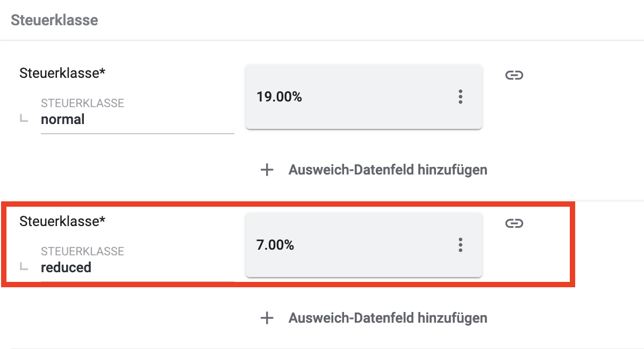This screenshot has width=644, height=349.
Task: Click the small STEUERKLASSE caption above reduced
Action: (82, 251)
